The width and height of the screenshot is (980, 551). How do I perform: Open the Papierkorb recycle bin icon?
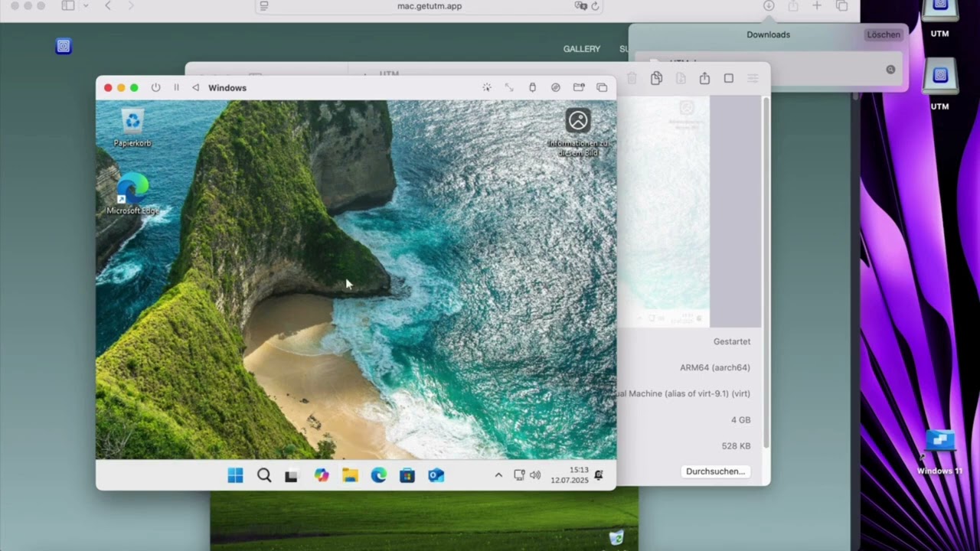pyautogui.click(x=132, y=128)
